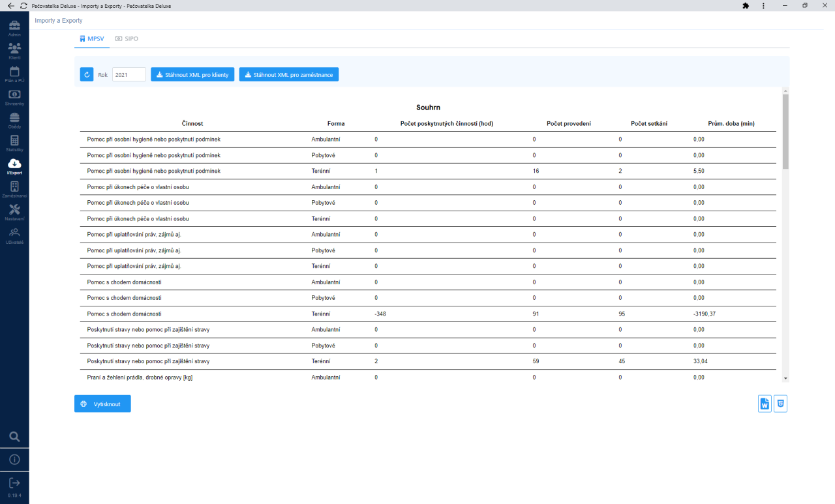Click Pomoc s chodem domácnosti Terénní row

(428, 314)
